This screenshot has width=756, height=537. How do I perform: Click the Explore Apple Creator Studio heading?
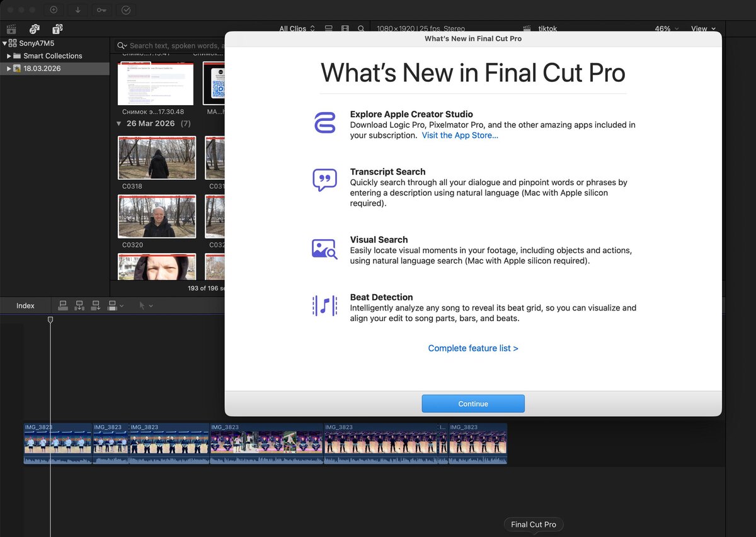(411, 115)
